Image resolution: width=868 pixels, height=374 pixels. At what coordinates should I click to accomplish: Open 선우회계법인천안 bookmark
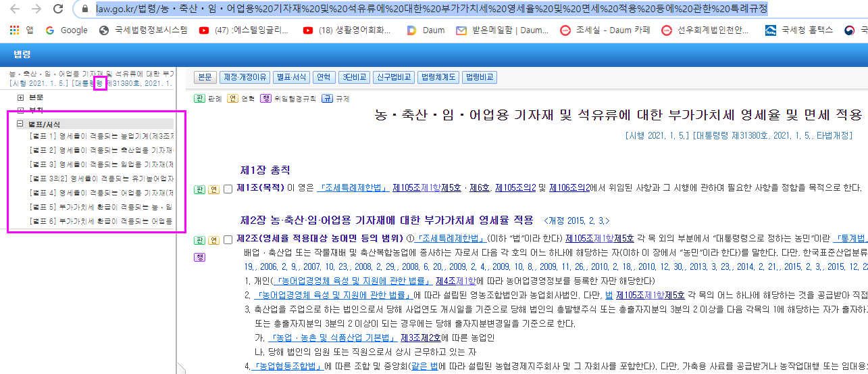coord(705,30)
